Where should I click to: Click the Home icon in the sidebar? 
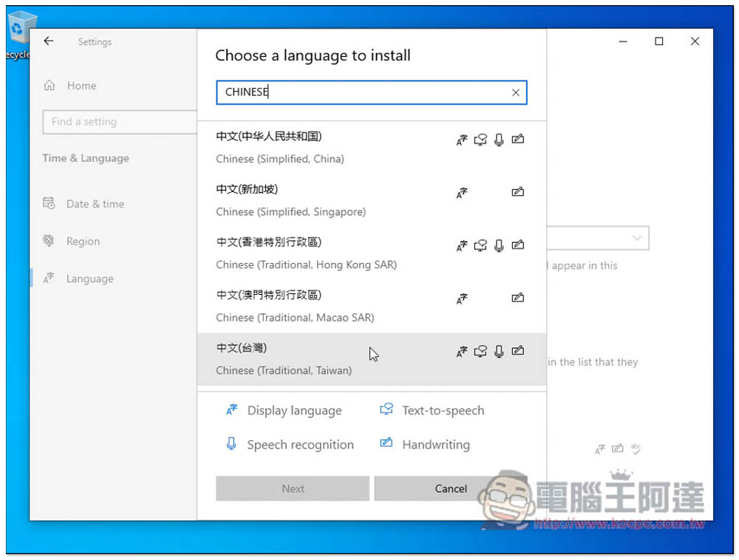(50, 86)
